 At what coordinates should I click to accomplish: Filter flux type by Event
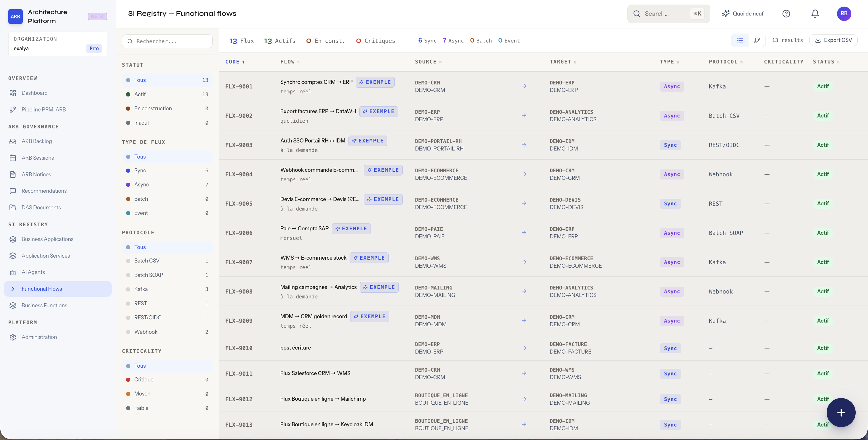coord(167,213)
